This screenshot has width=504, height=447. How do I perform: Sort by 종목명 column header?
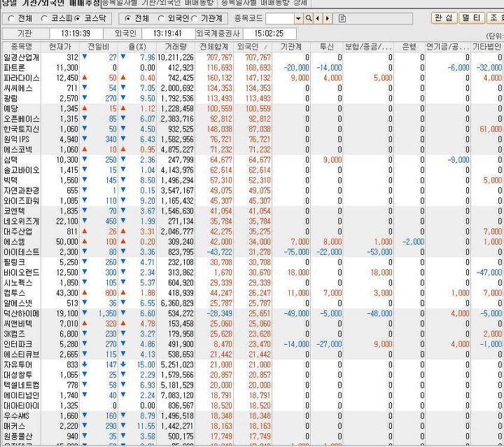(x=22, y=47)
